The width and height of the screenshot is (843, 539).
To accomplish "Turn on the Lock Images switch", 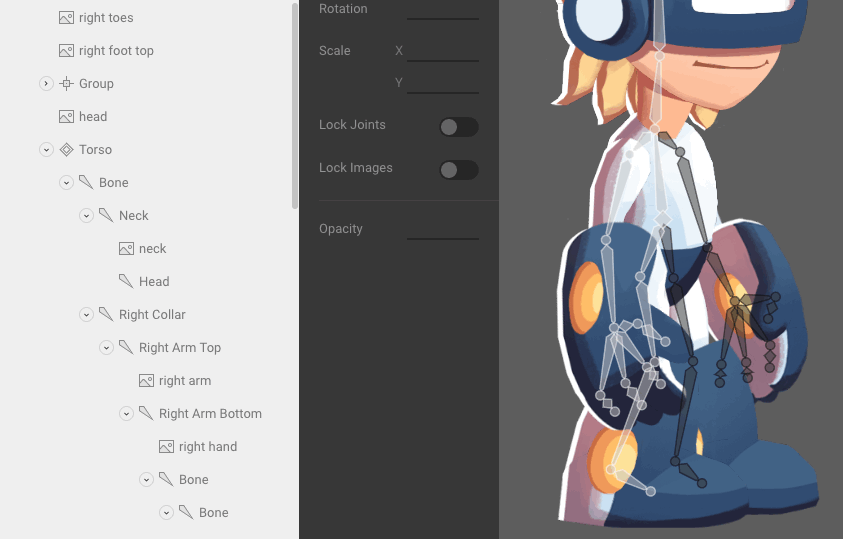I will 459,170.
